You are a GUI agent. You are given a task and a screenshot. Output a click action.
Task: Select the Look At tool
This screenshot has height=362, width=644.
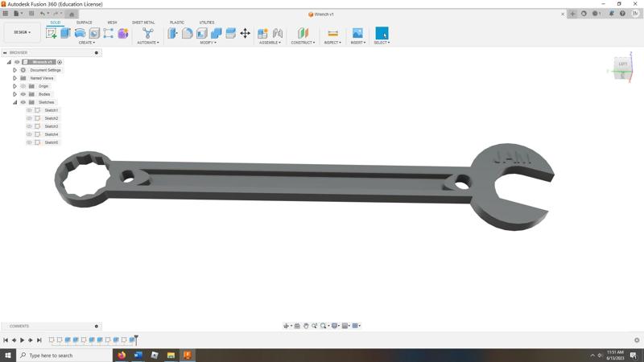point(297,326)
